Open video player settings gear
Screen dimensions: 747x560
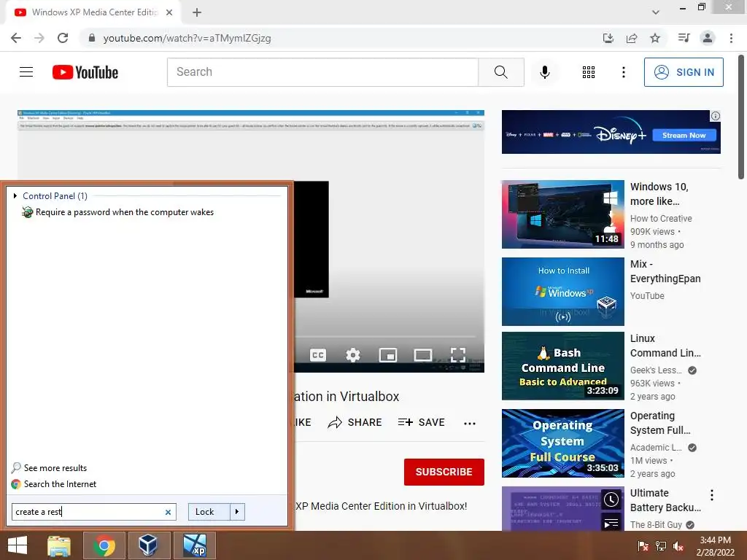pos(353,355)
